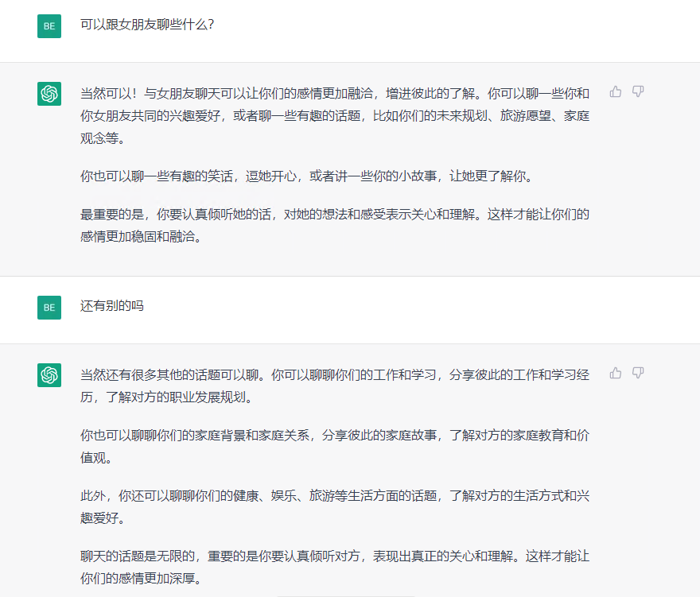
Task: Click the BE avatar beside the first question
Action: click(x=49, y=25)
